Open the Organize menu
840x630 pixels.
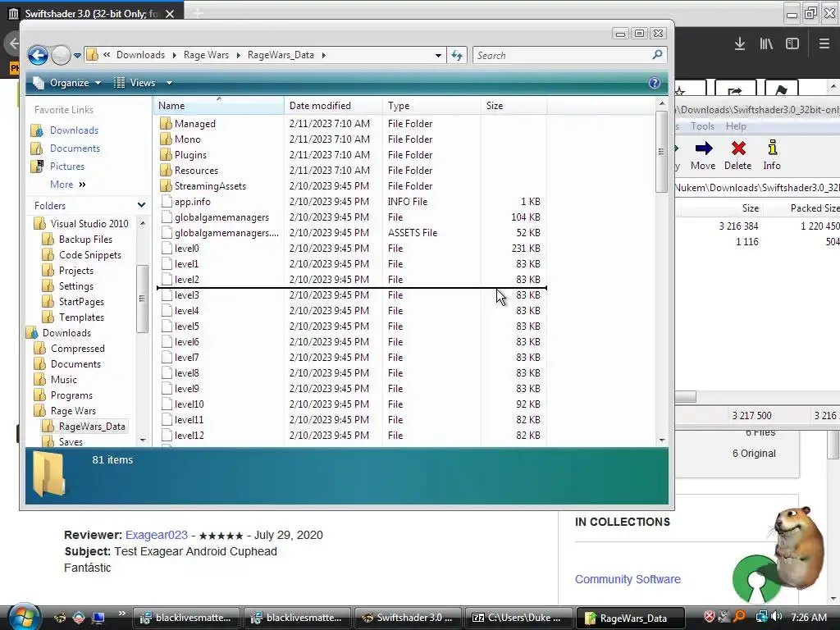click(67, 83)
